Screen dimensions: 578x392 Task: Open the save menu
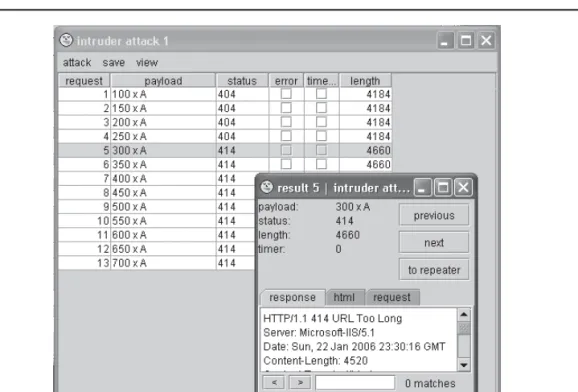pyautogui.click(x=114, y=63)
